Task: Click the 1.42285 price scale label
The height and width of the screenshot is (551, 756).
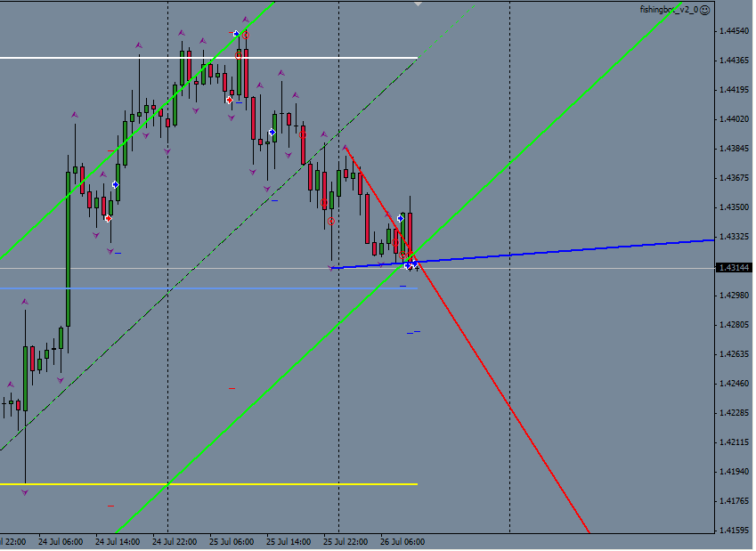Action: coord(734,413)
